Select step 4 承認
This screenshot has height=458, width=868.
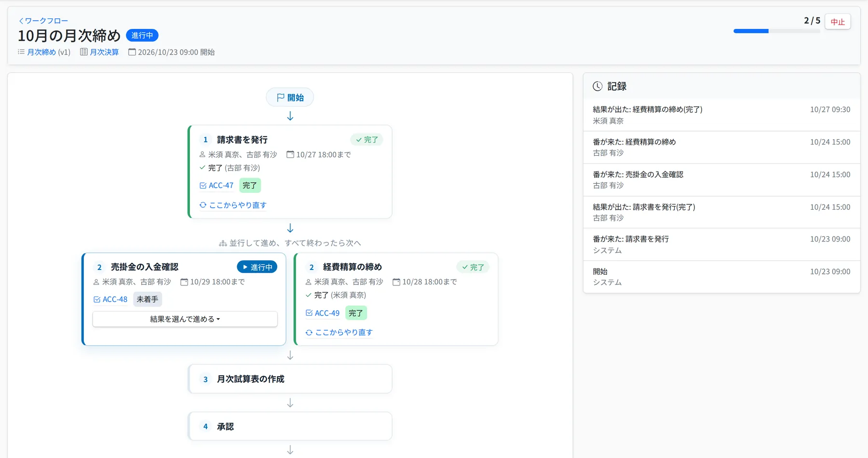pyautogui.click(x=290, y=426)
